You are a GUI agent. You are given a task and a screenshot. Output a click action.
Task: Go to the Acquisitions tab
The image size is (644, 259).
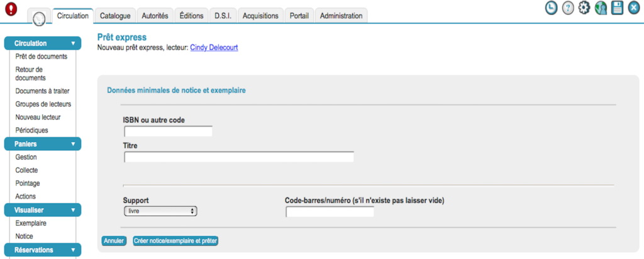pyautogui.click(x=260, y=16)
